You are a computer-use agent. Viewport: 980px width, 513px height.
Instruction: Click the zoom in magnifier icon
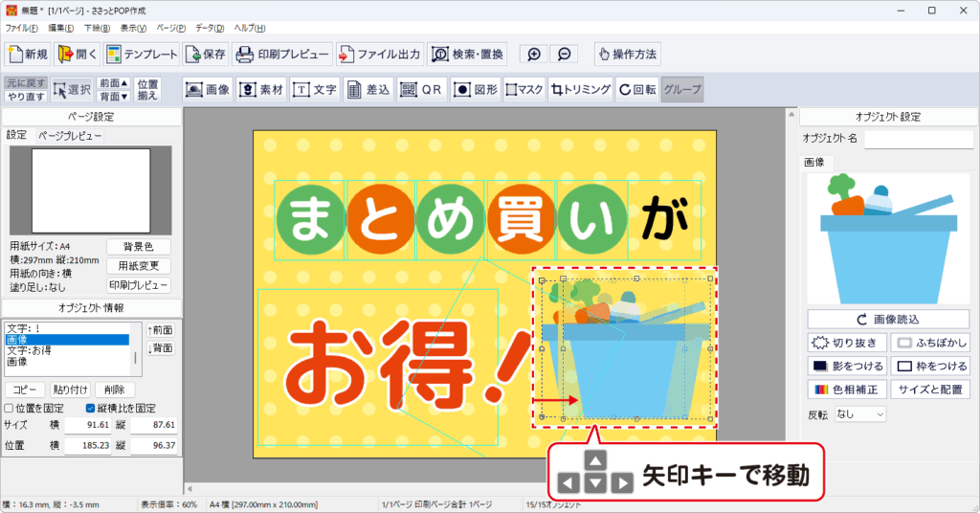[534, 55]
